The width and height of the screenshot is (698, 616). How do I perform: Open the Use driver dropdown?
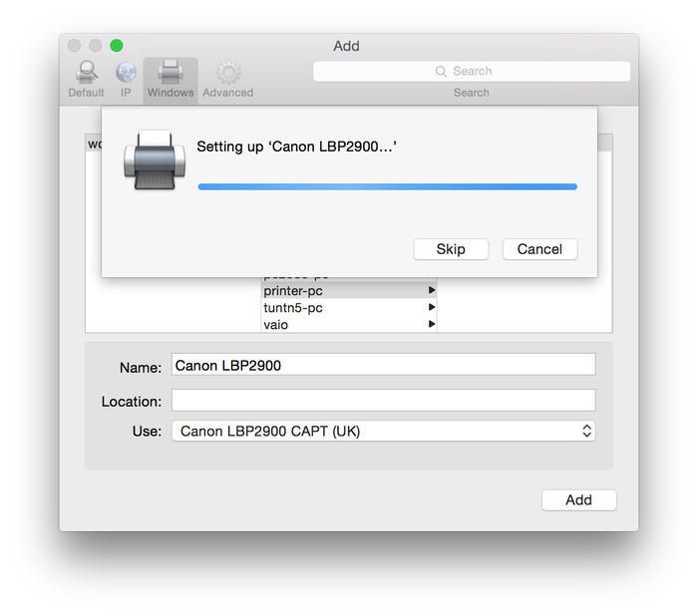384,431
